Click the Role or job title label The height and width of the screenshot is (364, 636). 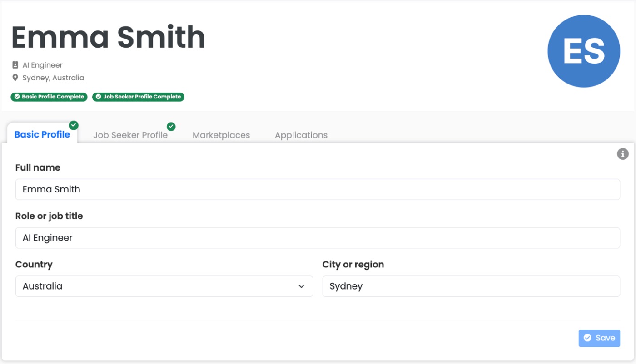[49, 216]
